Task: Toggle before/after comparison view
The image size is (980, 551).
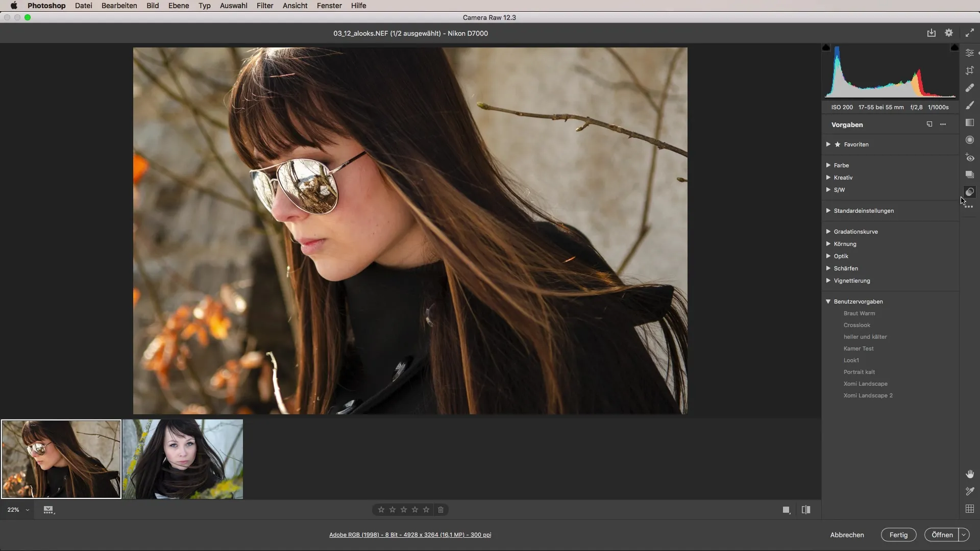Action: 806,510
